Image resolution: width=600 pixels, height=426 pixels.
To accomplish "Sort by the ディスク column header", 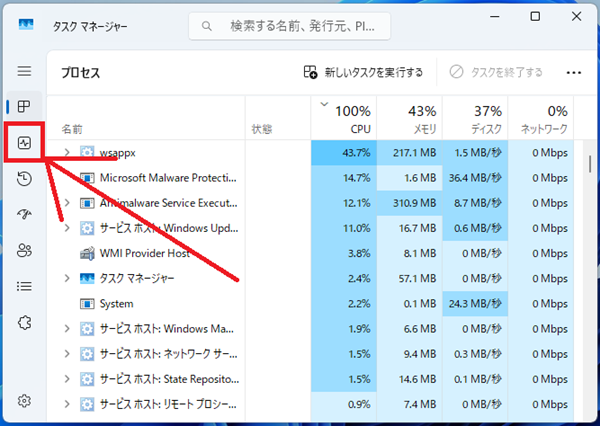I will click(475, 118).
